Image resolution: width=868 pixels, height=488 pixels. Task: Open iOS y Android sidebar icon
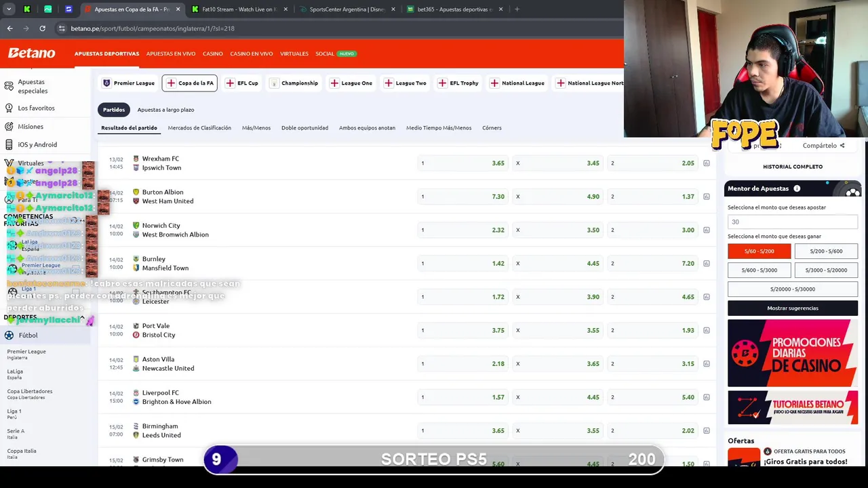pyautogui.click(x=9, y=144)
